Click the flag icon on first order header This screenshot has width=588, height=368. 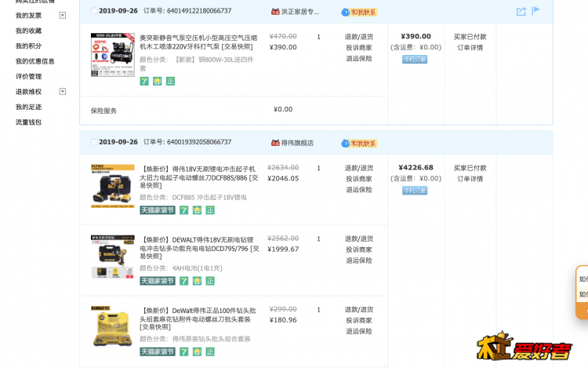point(535,10)
